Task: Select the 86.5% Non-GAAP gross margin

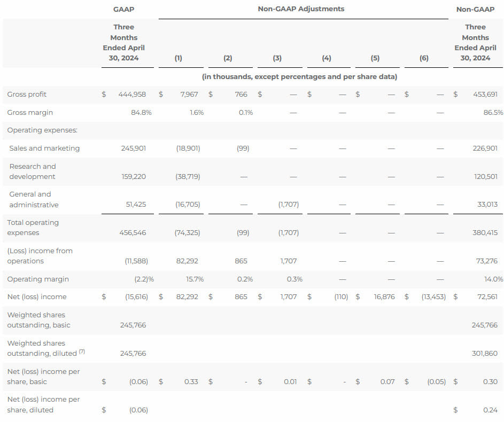Action: [x=493, y=113]
